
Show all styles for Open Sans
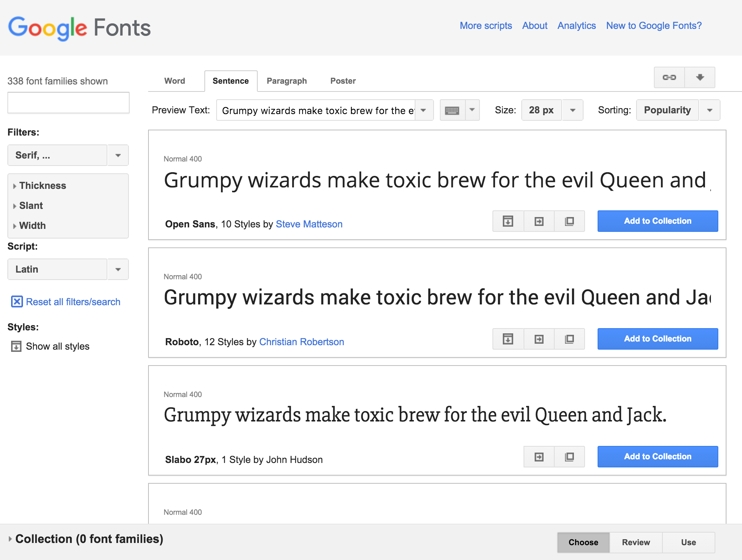pos(508,221)
